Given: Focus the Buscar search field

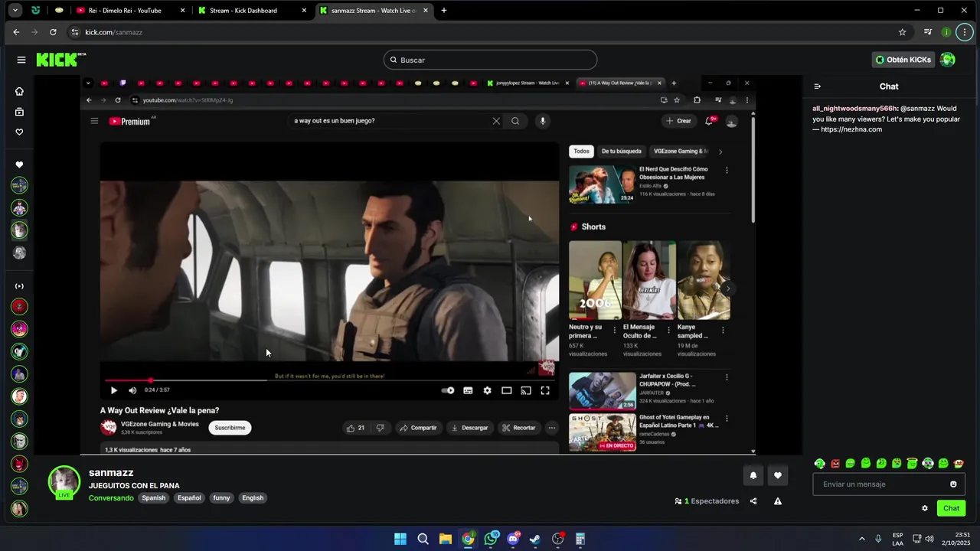Looking at the screenshot, I should 490,60.
